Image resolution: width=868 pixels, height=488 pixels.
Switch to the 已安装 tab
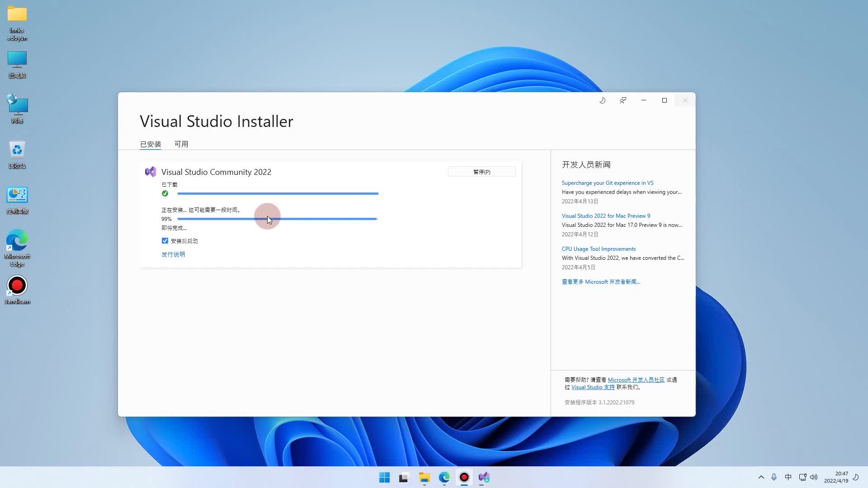pos(151,144)
